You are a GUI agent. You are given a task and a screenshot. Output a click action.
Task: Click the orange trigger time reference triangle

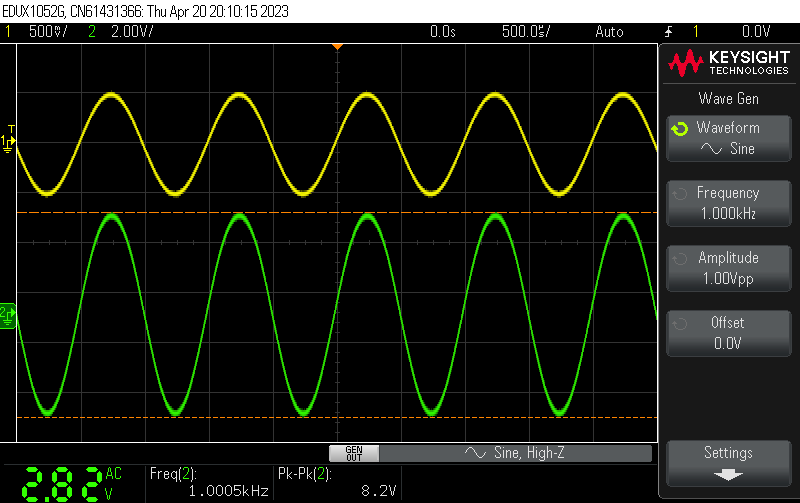point(337,47)
